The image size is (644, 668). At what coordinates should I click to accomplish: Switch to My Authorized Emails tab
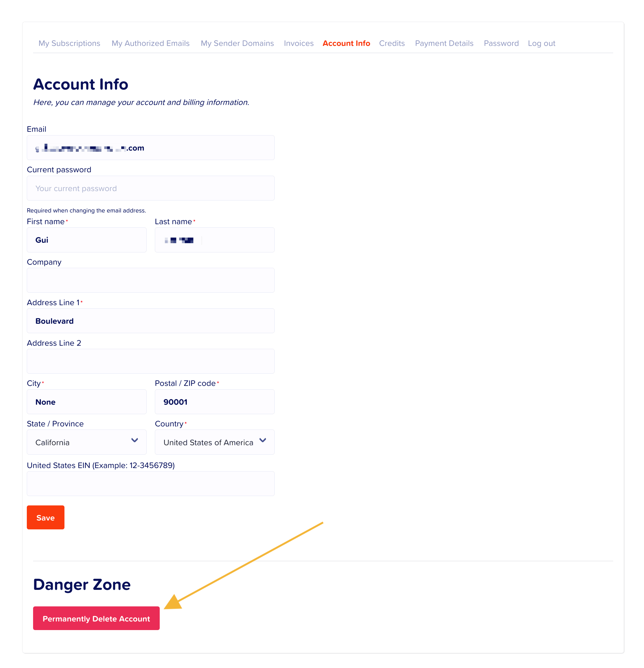pos(150,43)
